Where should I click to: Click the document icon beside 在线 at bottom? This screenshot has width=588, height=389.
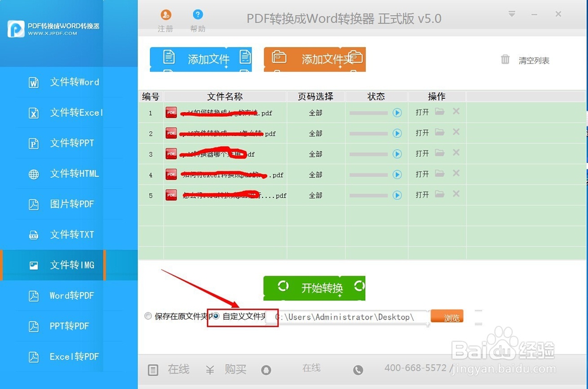(153, 370)
